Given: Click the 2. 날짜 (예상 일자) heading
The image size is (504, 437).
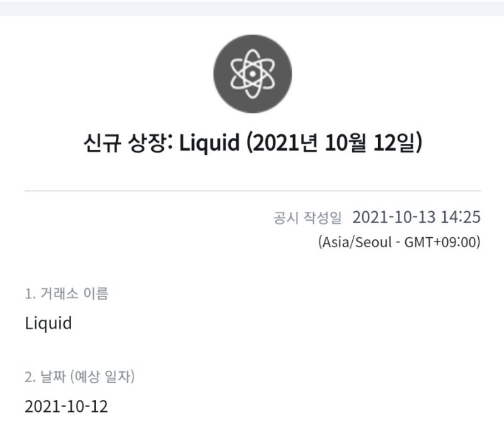Looking at the screenshot, I should [x=80, y=376].
